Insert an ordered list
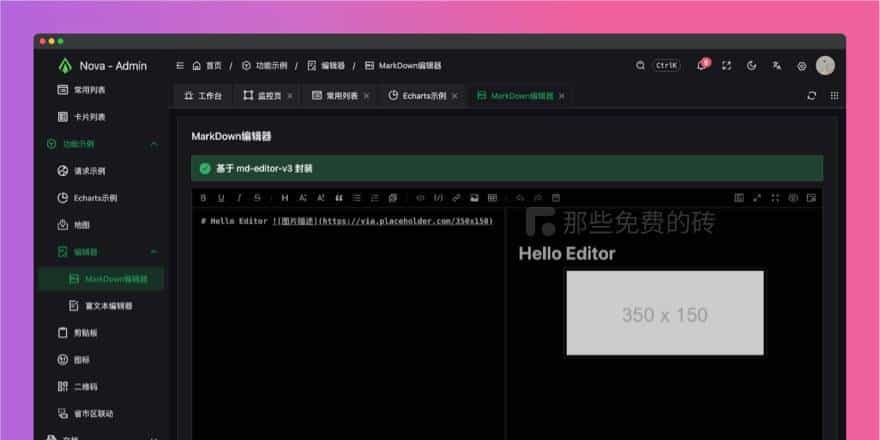880x440 pixels. point(374,198)
